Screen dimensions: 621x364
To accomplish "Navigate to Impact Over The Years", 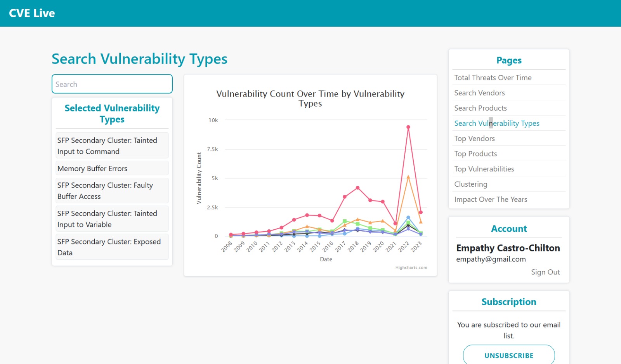I will (491, 199).
